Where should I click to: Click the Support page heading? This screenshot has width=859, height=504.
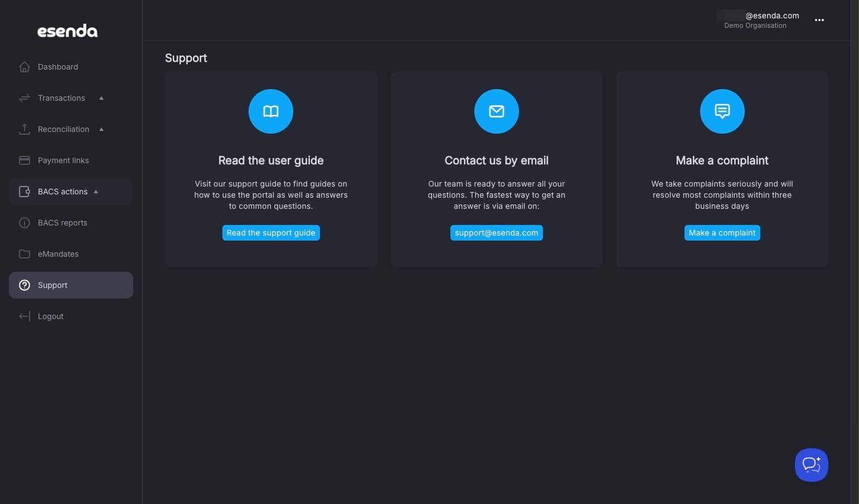(186, 58)
